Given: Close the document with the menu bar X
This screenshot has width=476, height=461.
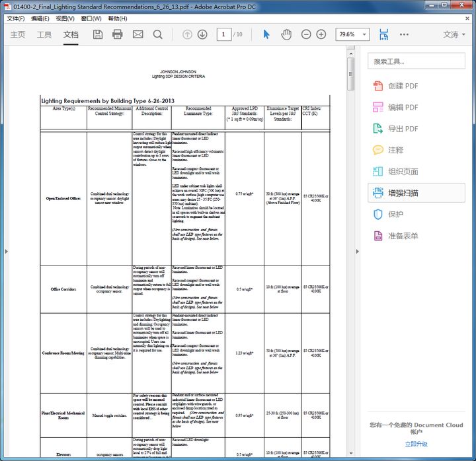Looking at the screenshot, I should 467,18.
